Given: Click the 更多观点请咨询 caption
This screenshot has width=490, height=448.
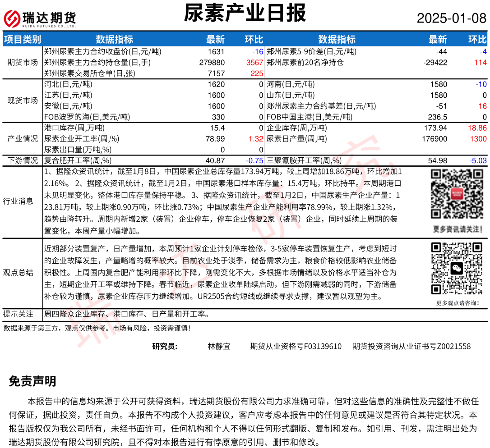Looking at the screenshot, I should click(458, 303).
